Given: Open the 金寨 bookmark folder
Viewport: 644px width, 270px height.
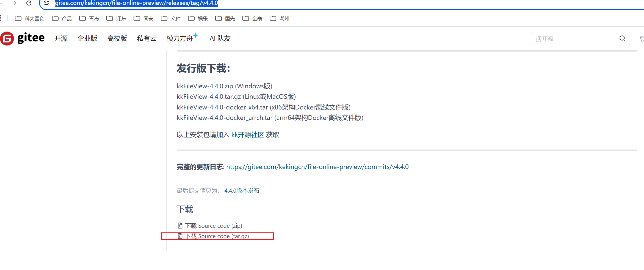Looking at the screenshot, I should point(252,18).
